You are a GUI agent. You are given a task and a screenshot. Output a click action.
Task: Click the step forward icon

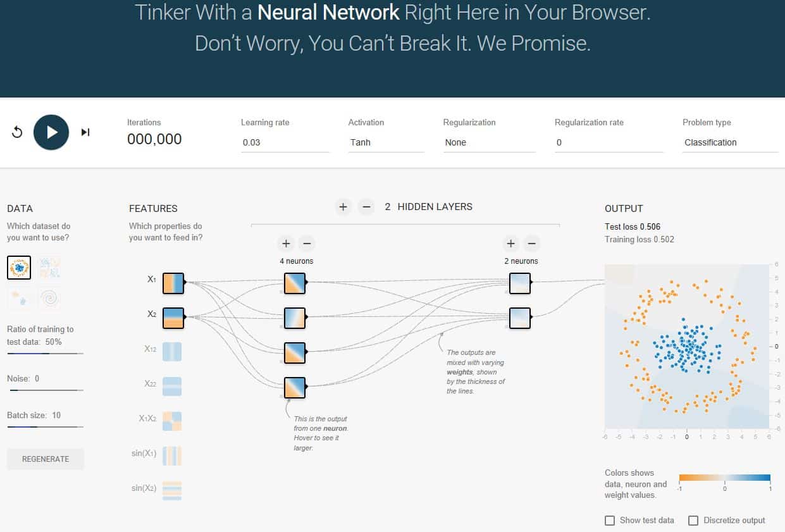[85, 132]
